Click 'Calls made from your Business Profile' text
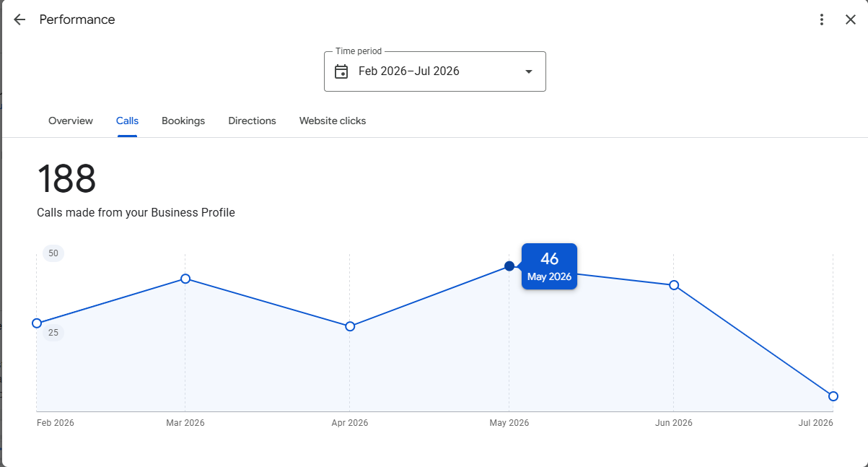The image size is (868, 467). click(x=136, y=213)
